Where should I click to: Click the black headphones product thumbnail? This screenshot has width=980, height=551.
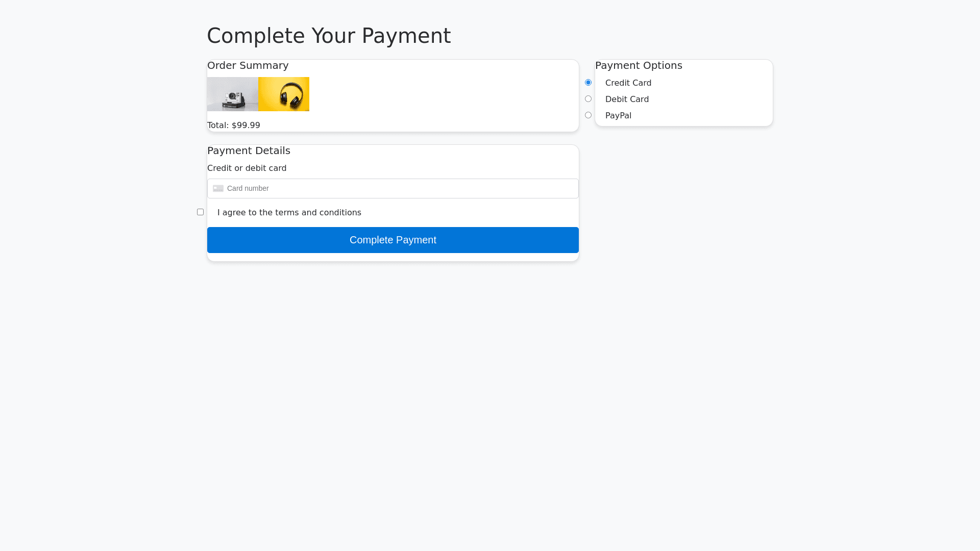[x=284, y=94]
